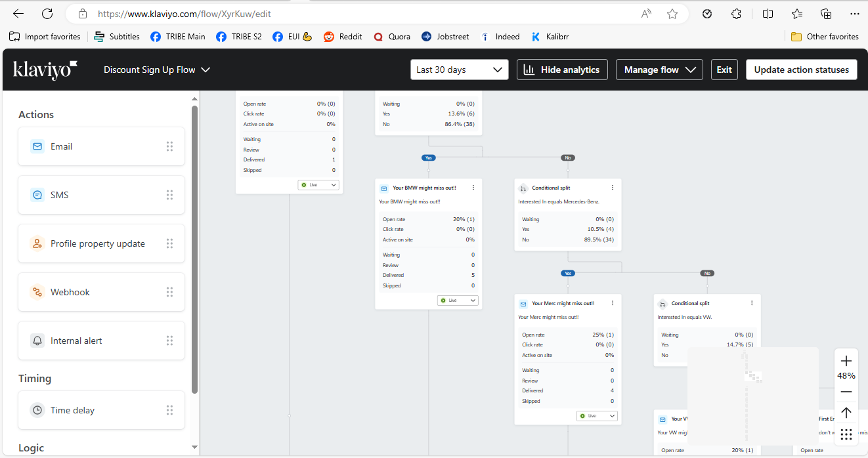Open the Indeed bookmark
The image size is (868, 458).
[x=500, y=37]
